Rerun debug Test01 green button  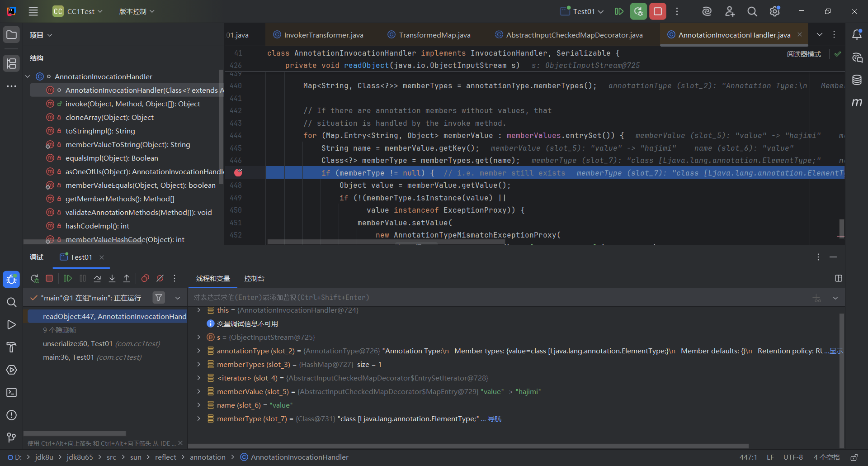pos(638,11)
